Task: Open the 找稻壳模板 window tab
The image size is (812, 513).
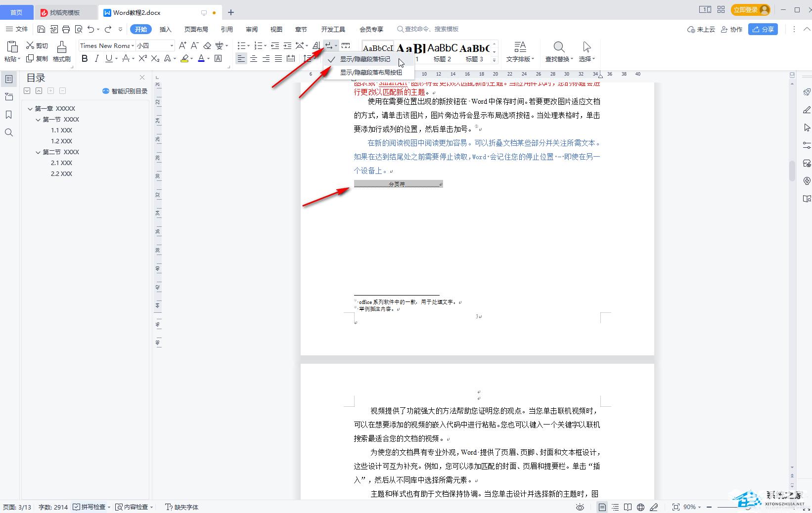Action: 65,12
